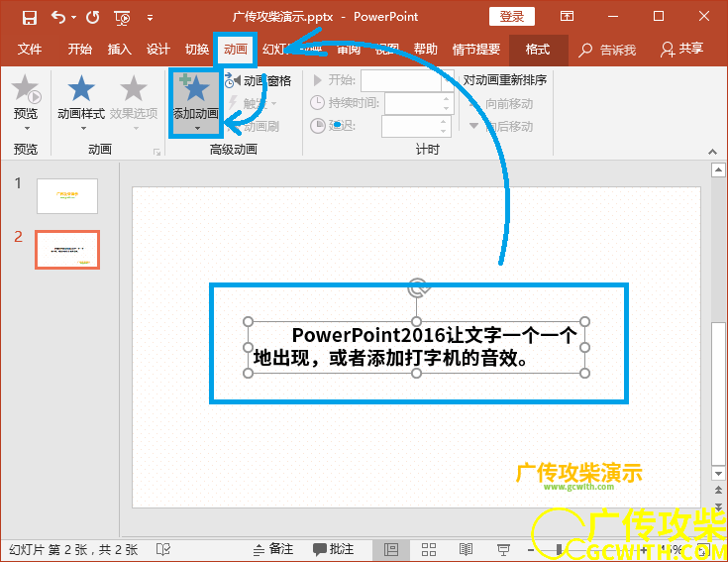Open 动画 group dialog launcher
The height and width of the screenshot is (562, 728).
point(156,152)
